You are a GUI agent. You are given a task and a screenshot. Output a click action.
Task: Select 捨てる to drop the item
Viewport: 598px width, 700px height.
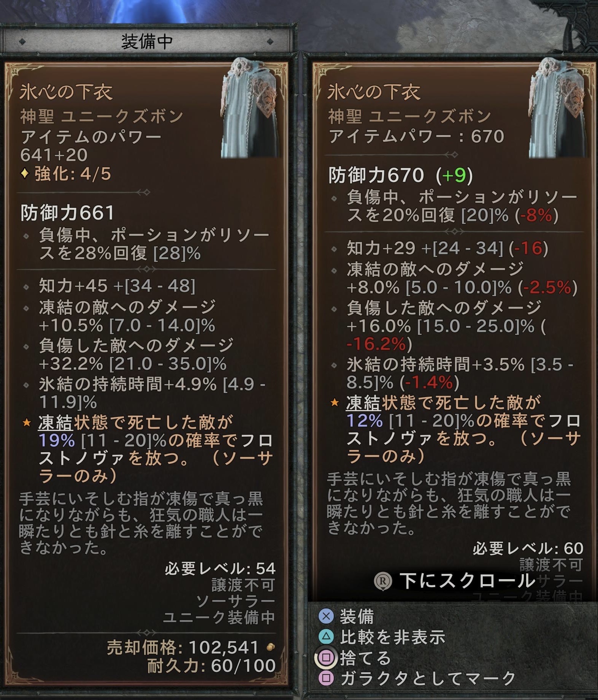[x=365, y=657]
